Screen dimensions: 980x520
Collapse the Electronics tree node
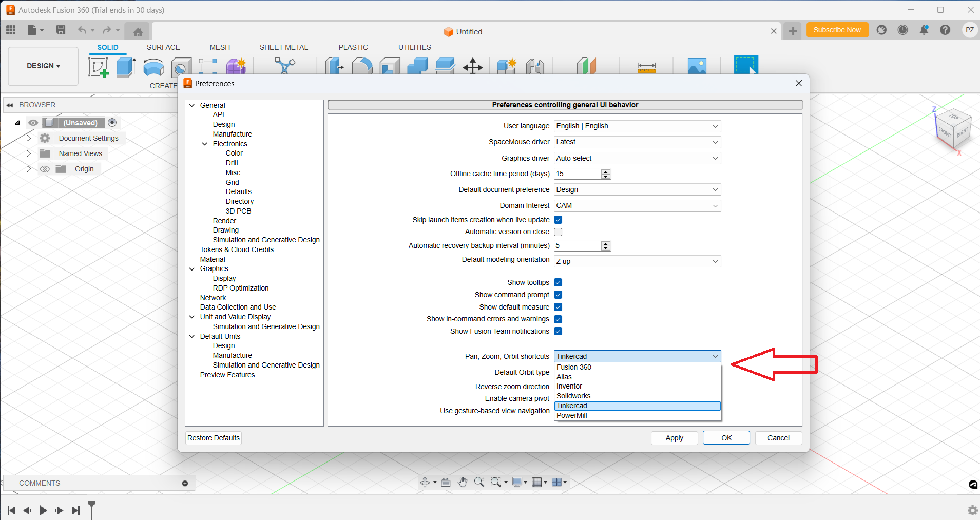[205, 144]
